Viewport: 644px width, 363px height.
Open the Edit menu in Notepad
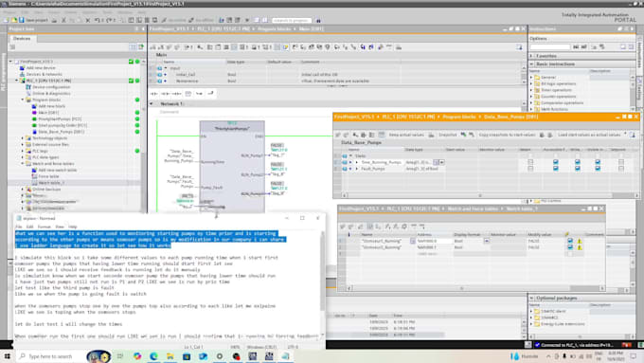(x=30, y=227)
